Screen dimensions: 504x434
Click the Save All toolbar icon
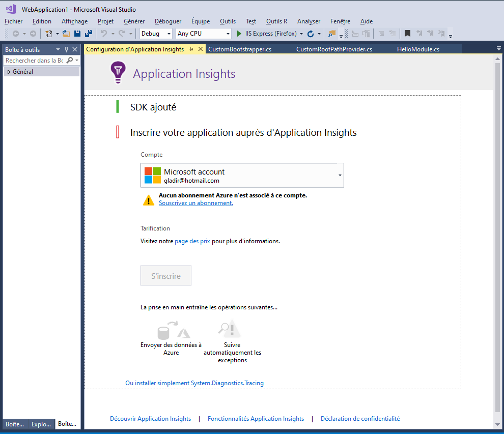pyautogui.click(x=89, y=34)
